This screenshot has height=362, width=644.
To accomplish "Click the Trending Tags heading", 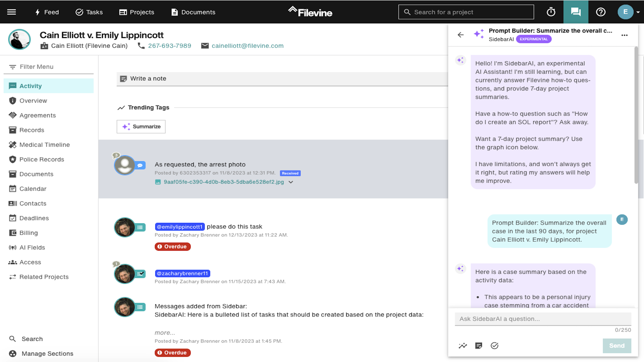I will pyautogui.click(x=149, y=108).
